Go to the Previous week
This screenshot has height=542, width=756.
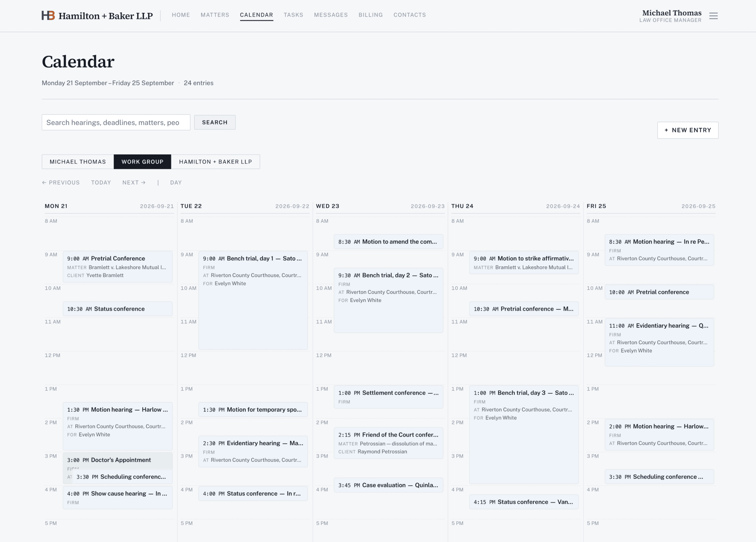(x=61, y=182)
